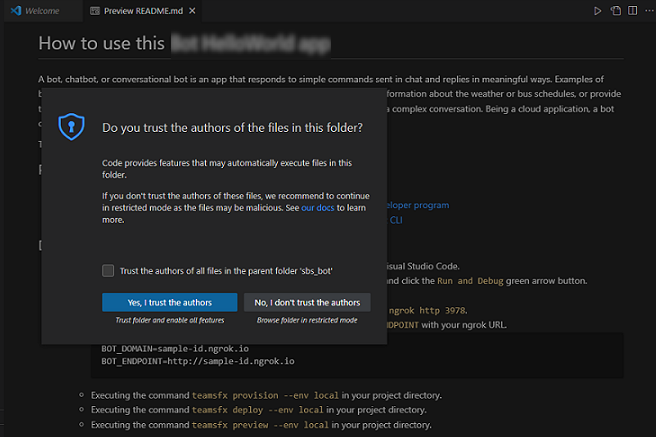Click the BOT_ENDPOINT=http://sample-id.ngrok.io code line
656x437 pixels.
(x=198, y=361)
